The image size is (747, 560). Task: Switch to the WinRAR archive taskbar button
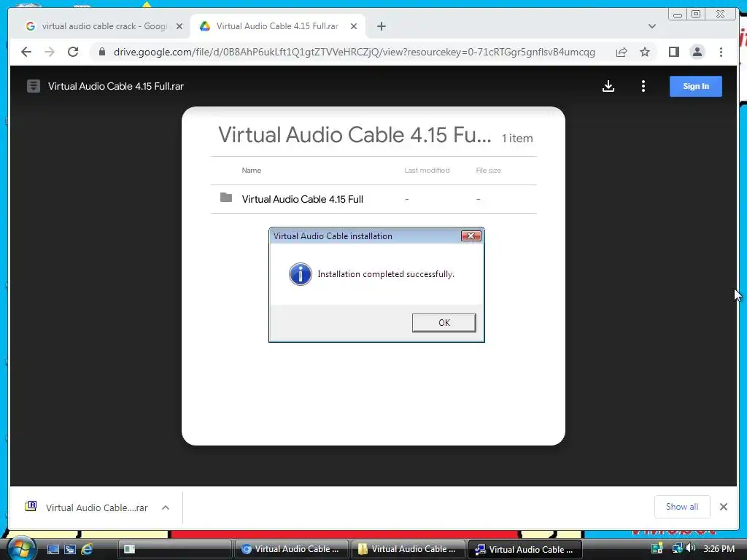[x=408, y=549]
